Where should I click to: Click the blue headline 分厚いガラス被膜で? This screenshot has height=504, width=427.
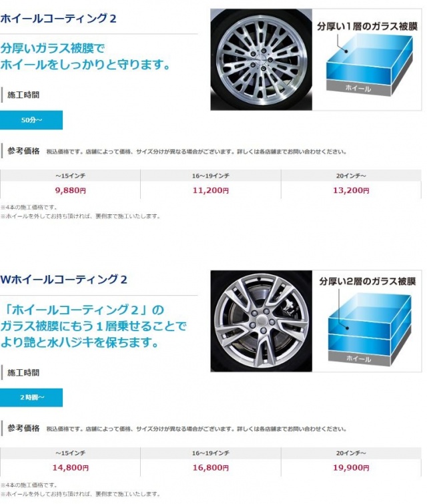click(53, 49)
